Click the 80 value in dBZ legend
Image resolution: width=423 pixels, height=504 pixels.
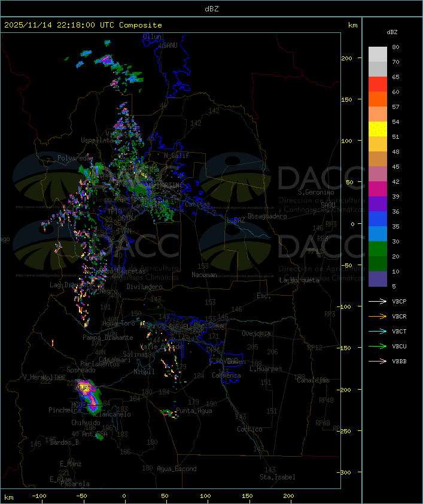pyautogui.click(x=395, y=47)
